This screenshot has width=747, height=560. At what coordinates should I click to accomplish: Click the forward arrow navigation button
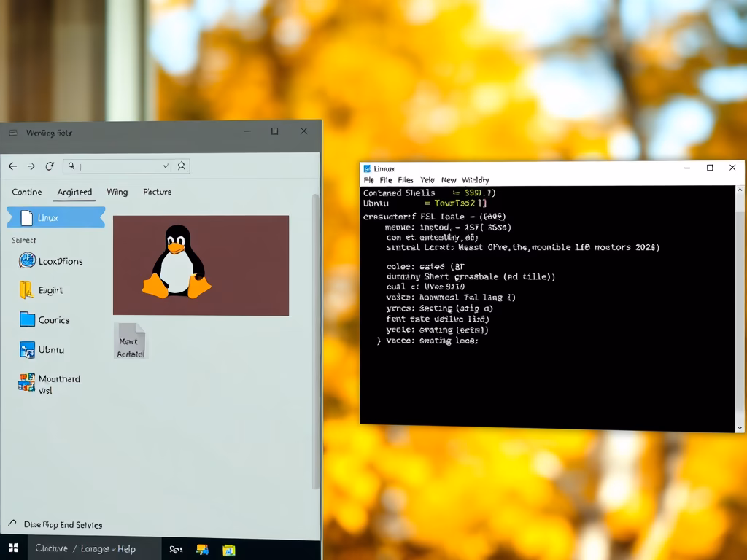[x=31, y=166]
